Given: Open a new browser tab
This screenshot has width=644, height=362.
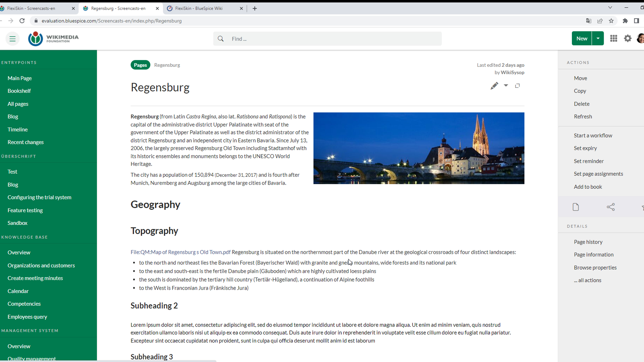Looking at the screenshot, I should 255,8.
